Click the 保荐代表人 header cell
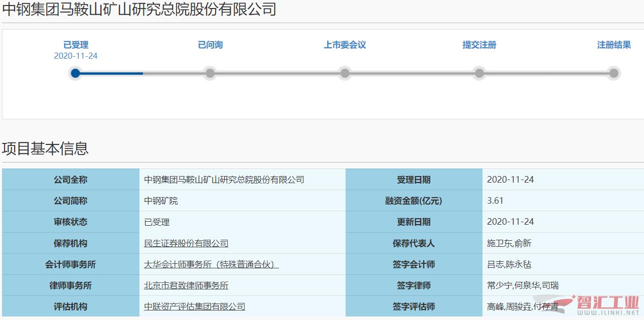The image size is (644, 320). (x=414, y=243)
